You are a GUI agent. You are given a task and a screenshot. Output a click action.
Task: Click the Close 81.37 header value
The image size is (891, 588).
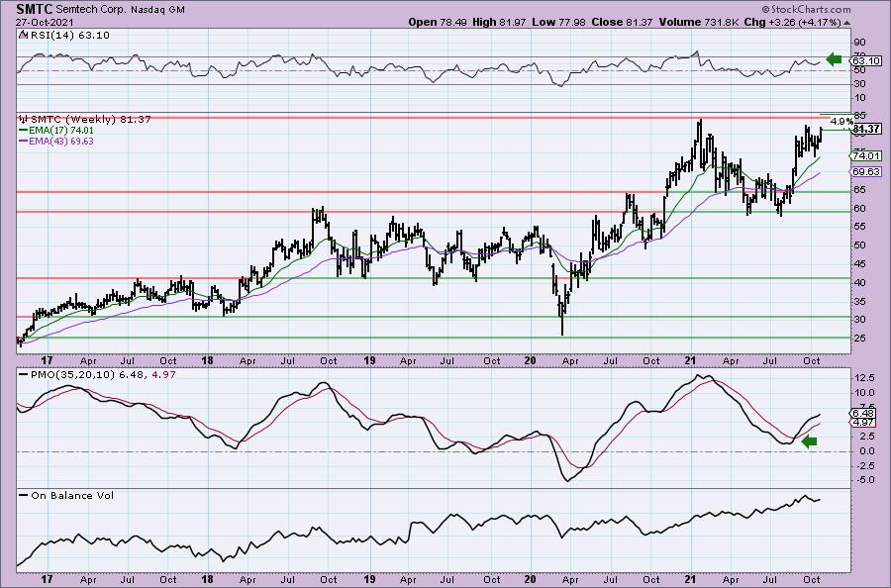pos(621,22)
